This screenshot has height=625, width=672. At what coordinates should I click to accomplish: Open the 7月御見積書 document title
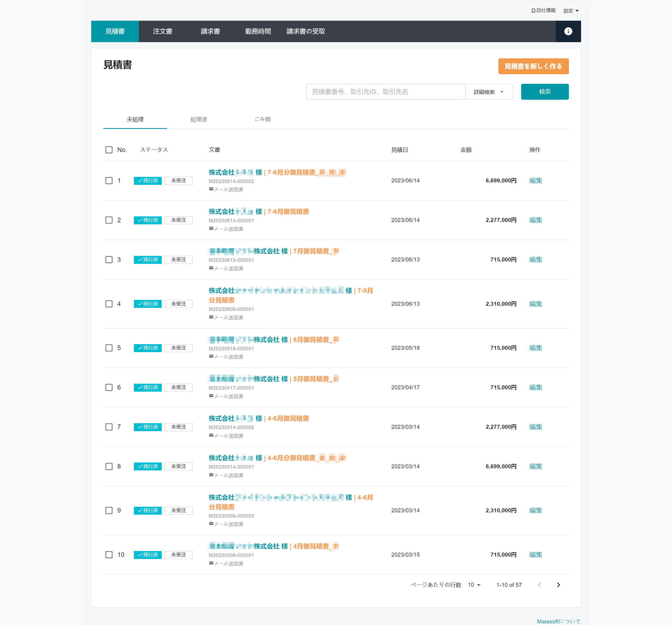pos(315,251)
